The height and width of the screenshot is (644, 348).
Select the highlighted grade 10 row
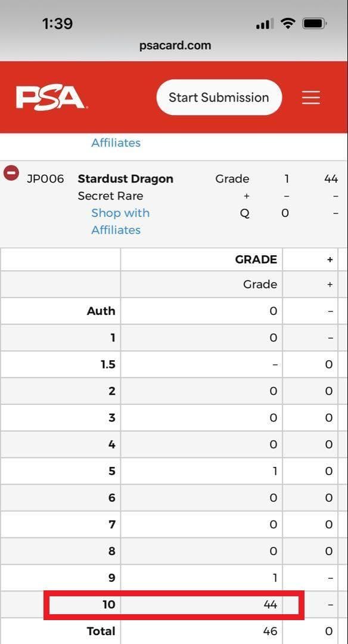coord(173,604)
